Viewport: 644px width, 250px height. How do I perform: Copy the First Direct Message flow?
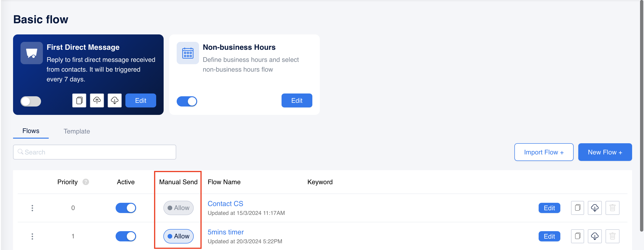(79, 100)
